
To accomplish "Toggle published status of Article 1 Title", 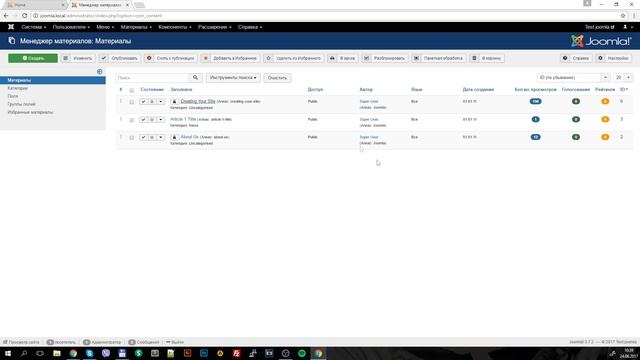I will (x=143, y=119).
